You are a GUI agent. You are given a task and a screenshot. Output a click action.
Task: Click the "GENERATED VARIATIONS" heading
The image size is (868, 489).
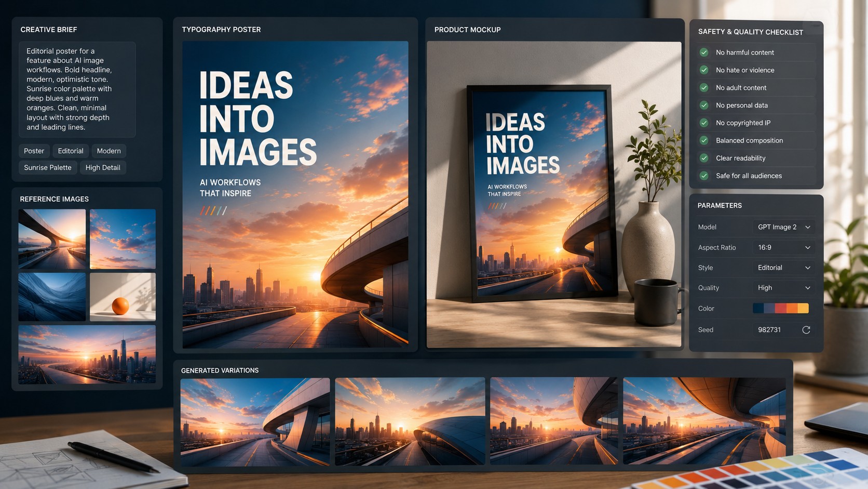pos(220,371)
